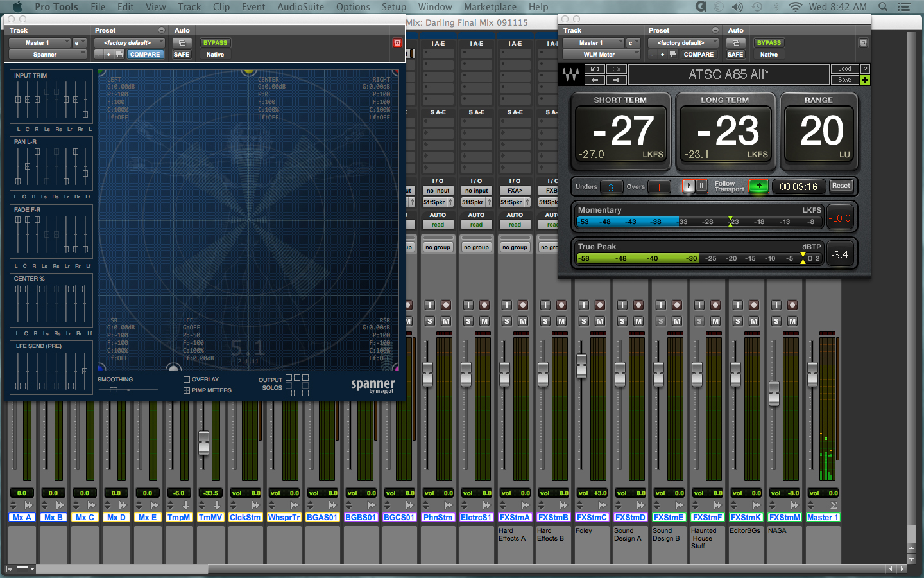924x578 pixels.
Task: Click SMOOTHING slider in Spanner
Action: 114,390
